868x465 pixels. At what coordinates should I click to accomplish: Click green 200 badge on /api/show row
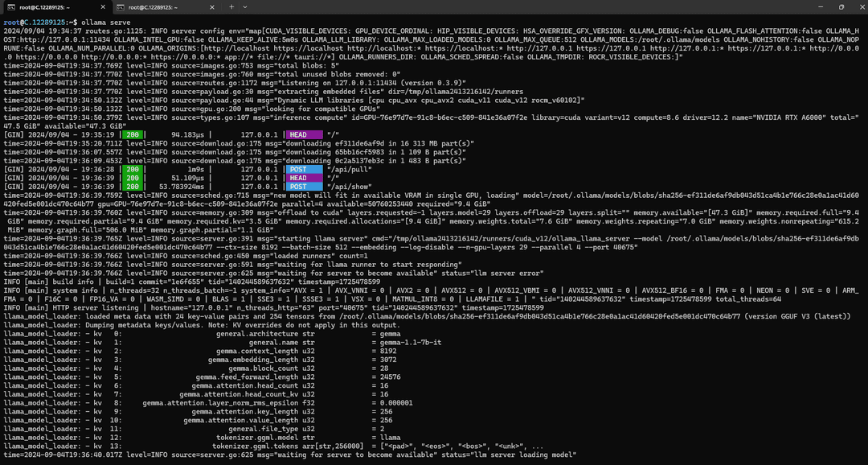click(x=133, y=187)
